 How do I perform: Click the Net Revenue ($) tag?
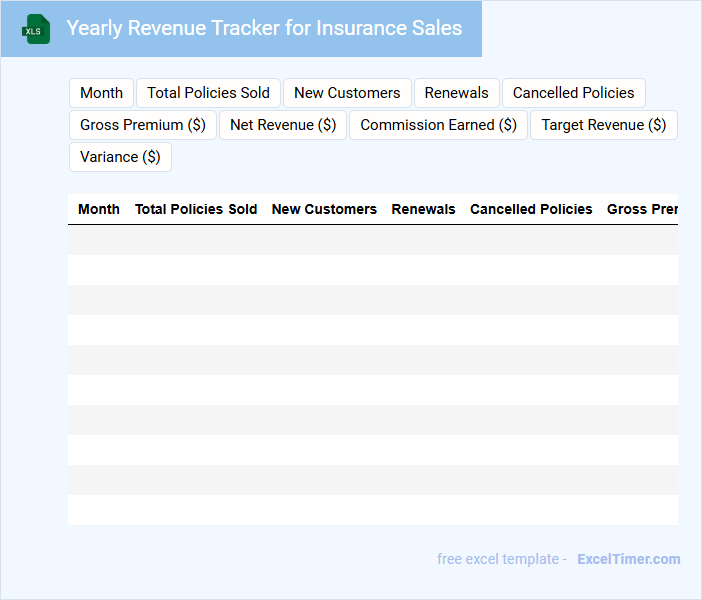(x=283, y=125)
